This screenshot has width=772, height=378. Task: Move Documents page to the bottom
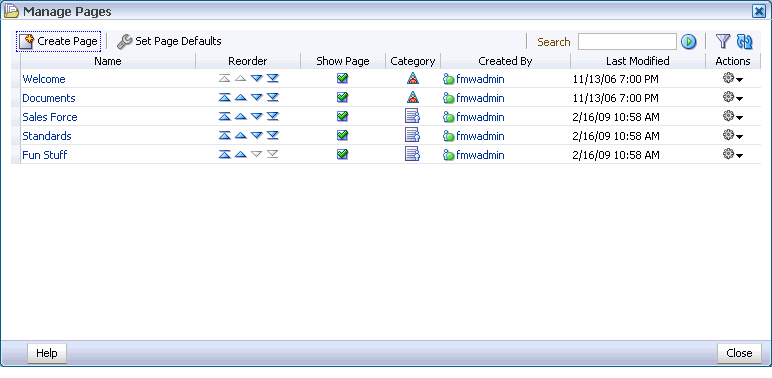coord(273,97)
